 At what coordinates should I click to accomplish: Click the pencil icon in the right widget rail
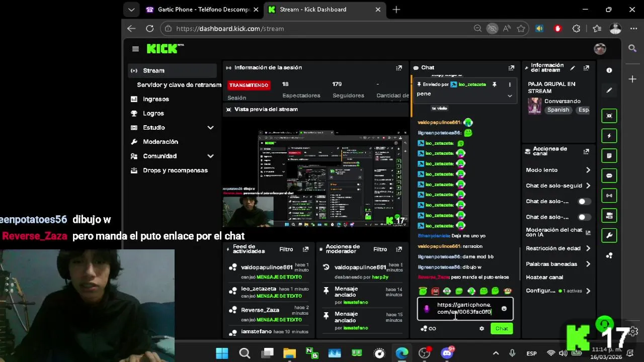(x=609, y=90)
